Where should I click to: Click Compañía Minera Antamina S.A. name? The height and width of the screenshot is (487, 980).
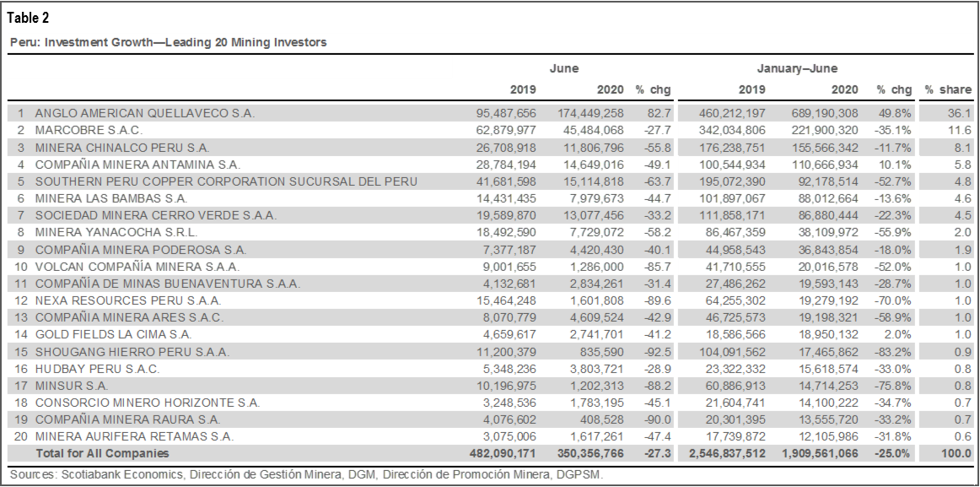click(x=137, y=164)
